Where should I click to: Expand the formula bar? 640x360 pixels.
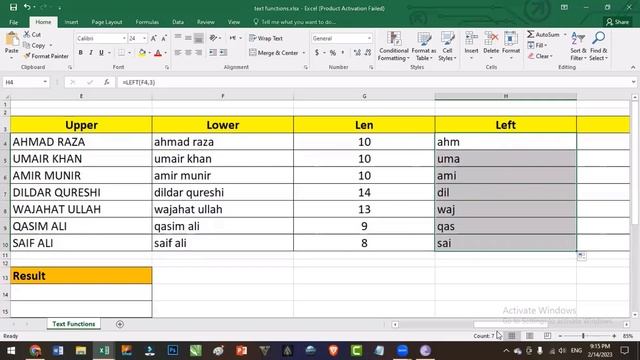click(x=633, y=82)
